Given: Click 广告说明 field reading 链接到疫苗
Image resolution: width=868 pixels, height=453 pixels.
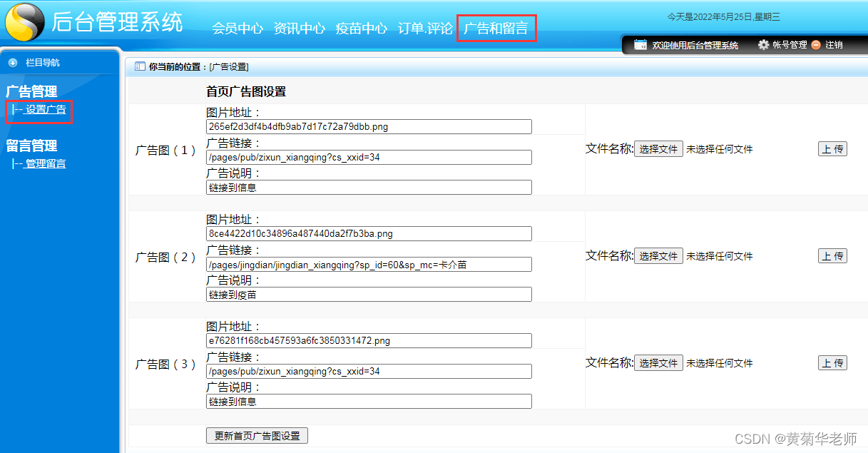Looking at the screenshot, I should [369, 295].
